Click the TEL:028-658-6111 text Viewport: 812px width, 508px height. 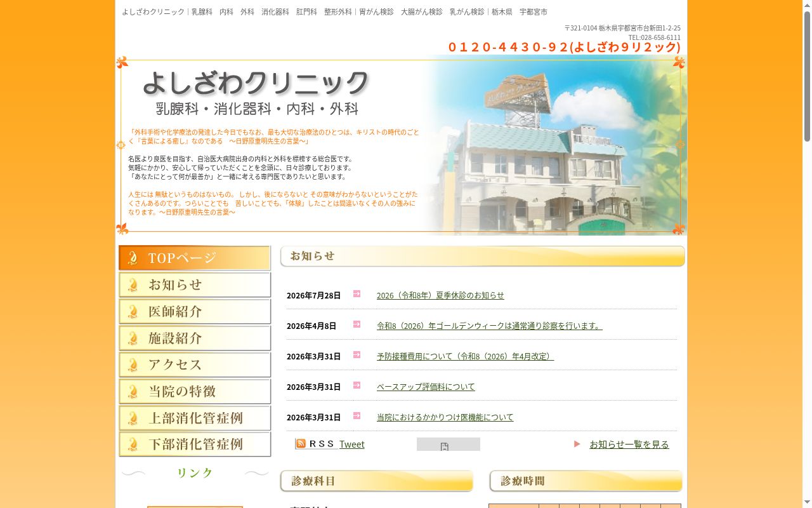[x=655, y=37]
